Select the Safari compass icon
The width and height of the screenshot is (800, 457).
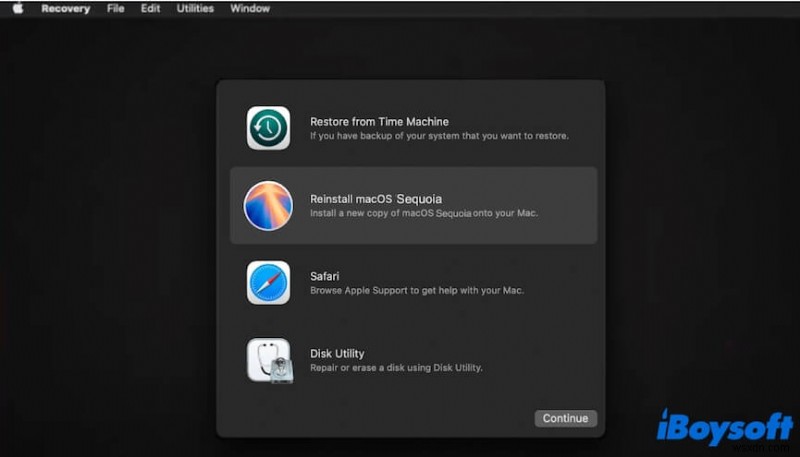tap(268, 283)
